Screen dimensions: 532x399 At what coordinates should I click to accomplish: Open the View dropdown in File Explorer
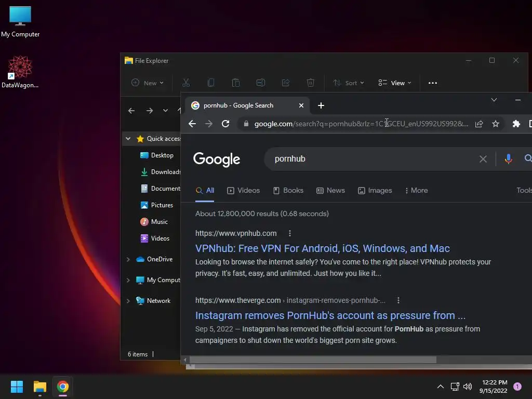coord(395,83)
